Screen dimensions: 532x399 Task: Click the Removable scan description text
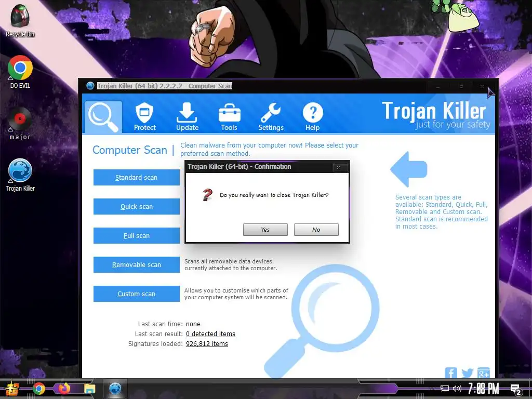(231, 264)
